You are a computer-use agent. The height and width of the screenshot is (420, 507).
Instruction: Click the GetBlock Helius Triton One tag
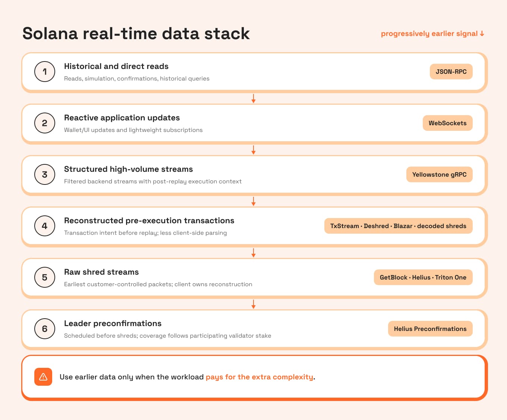[423, 277]
